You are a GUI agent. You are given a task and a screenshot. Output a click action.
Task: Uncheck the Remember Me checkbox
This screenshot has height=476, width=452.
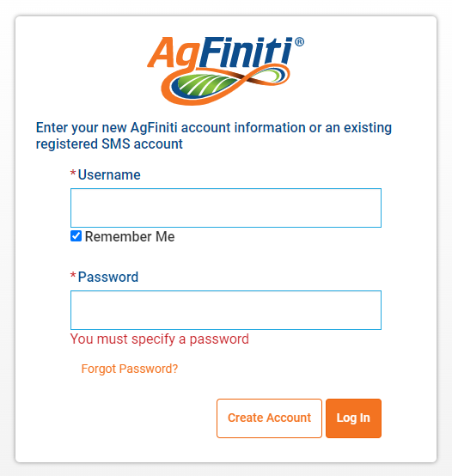coord(76,236)
